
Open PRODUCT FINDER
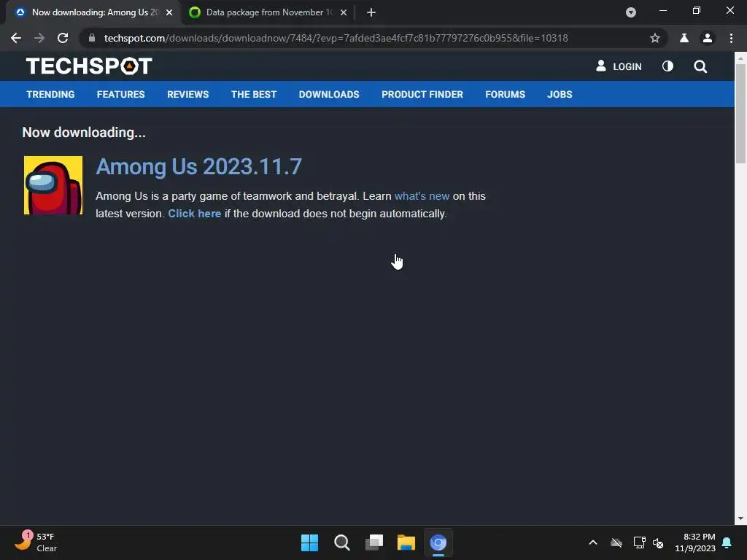422,94
